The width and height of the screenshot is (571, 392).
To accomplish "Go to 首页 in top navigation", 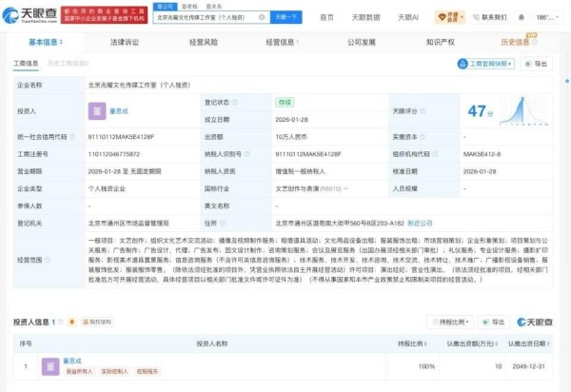I will click(326, 17).
